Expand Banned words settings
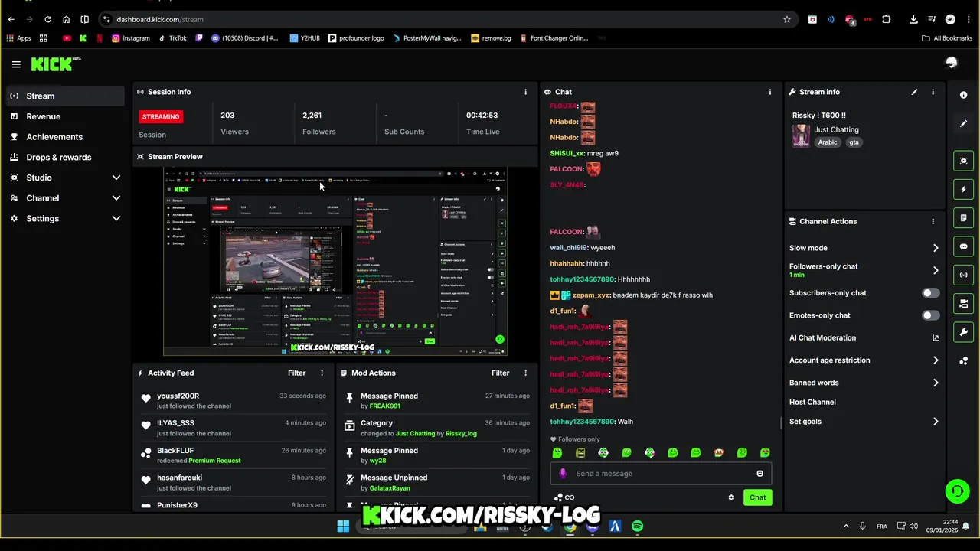 pos(936,383)
